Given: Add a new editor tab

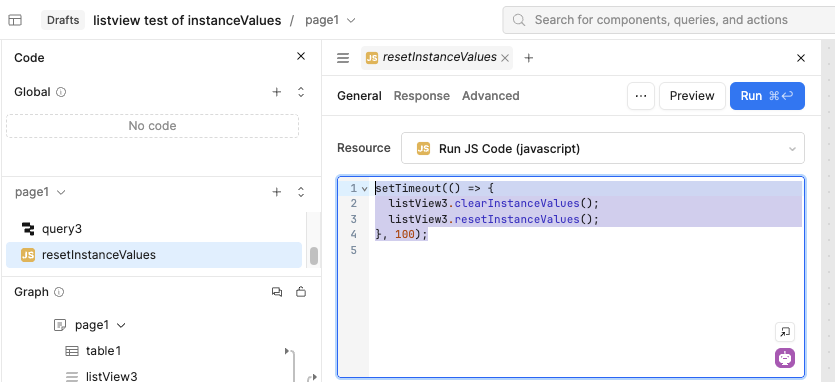Looking at the screenshot, I should pos(528,58).
